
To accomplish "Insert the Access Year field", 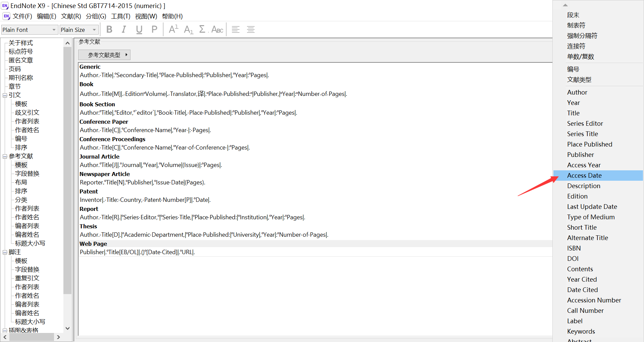I will 598,165.
